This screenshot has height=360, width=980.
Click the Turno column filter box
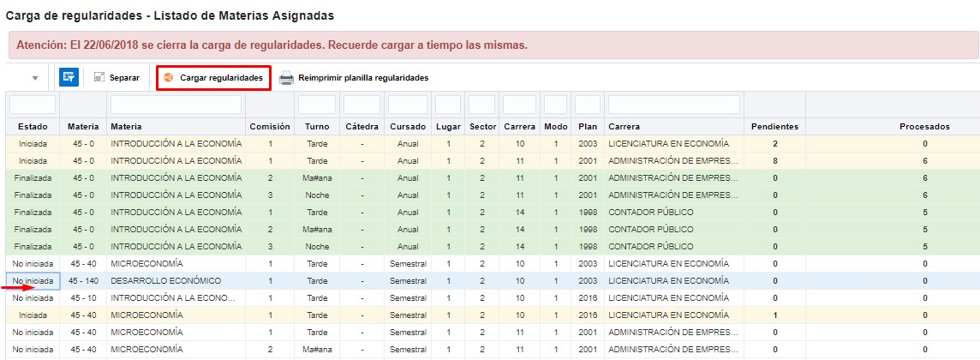[x=316, y=105]
